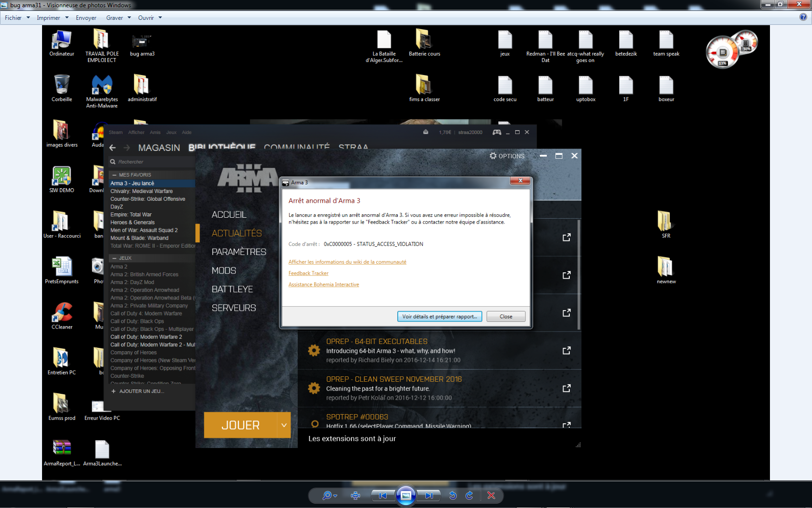
Task: Click the Envoyer menu item
Action: (x=86, y=18)
